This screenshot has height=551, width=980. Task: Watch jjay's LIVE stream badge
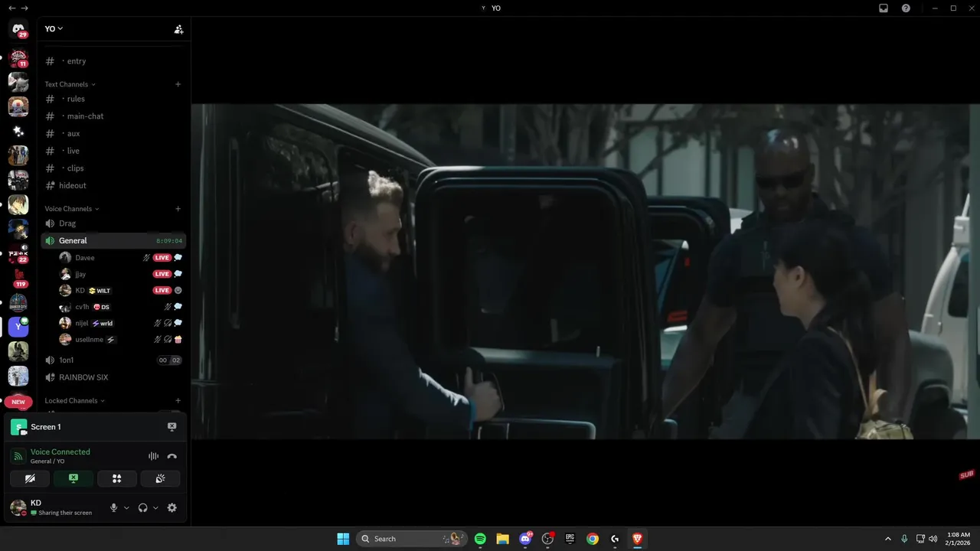point(162,274)
